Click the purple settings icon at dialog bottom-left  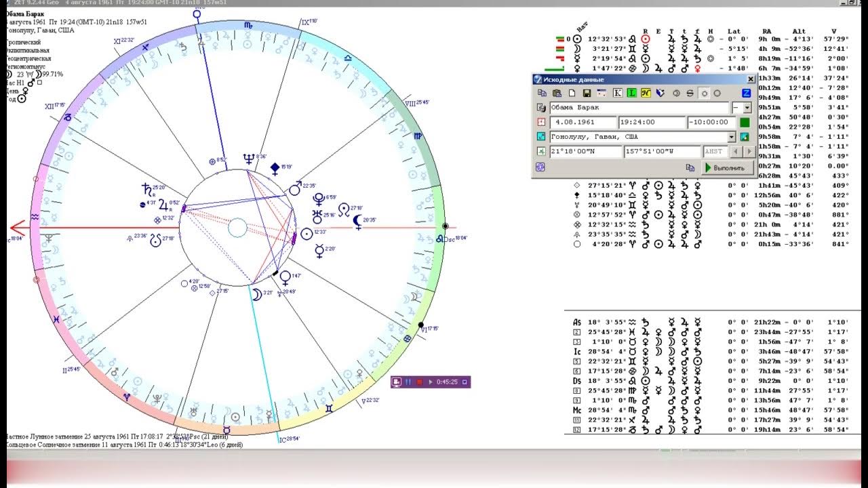pyautogui.click(x=540, y=167)
